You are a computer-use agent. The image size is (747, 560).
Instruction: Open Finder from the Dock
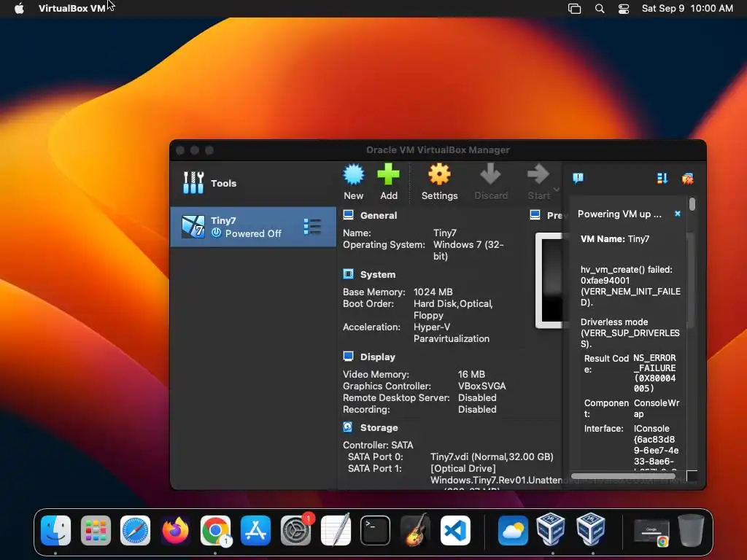pos(55,531)
